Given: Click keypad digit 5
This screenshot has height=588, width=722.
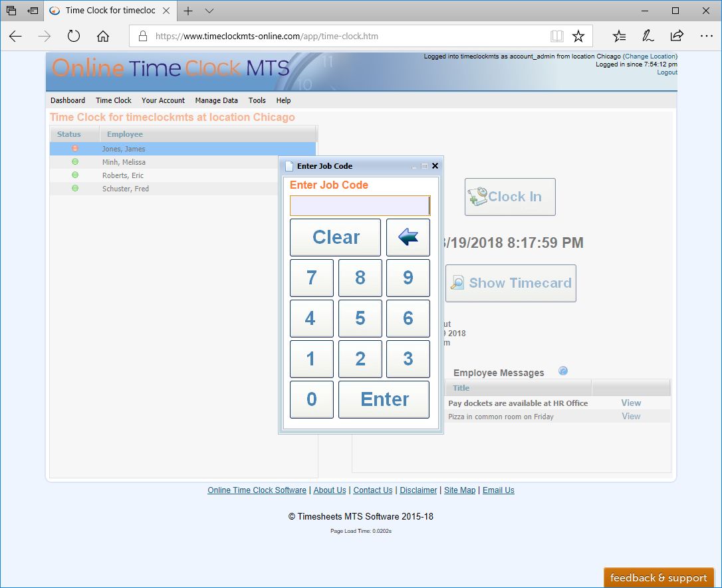Looking at the screenshot, I should tap(360, 318).
